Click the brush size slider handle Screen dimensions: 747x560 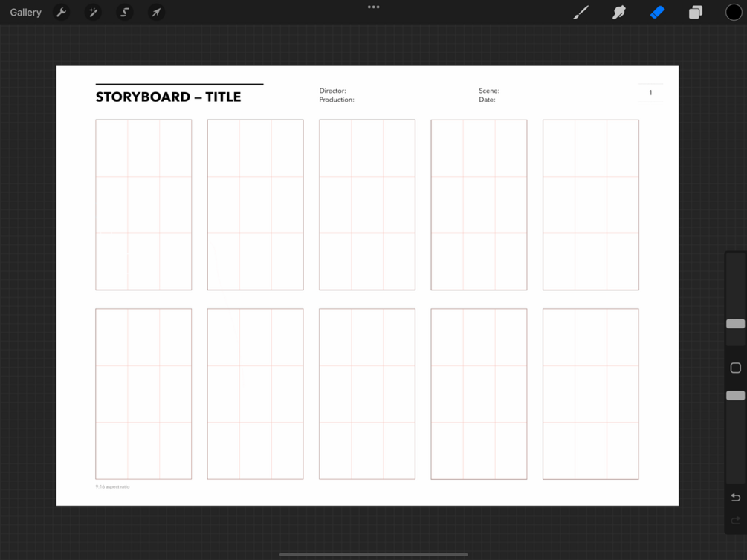tap(736, 324)
